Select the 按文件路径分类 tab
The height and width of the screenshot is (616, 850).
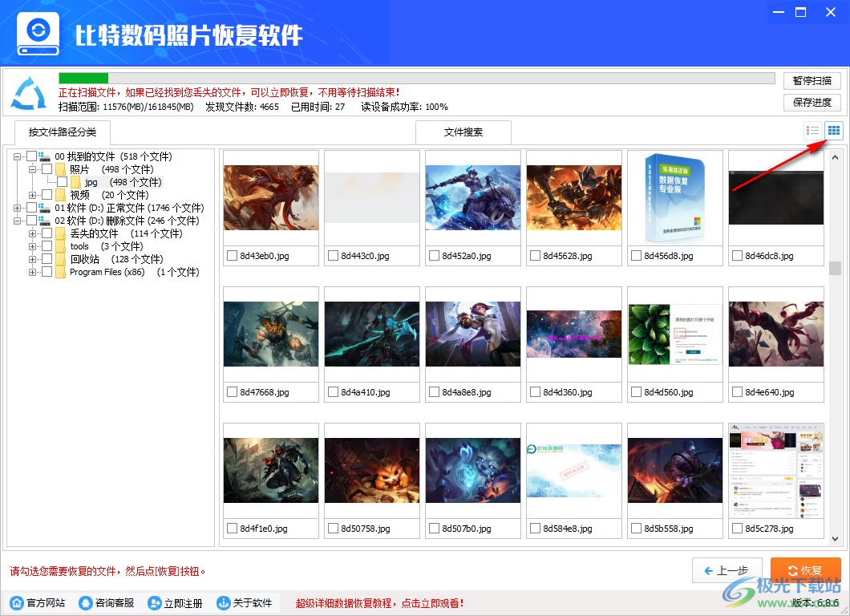[x=63, y=132]
